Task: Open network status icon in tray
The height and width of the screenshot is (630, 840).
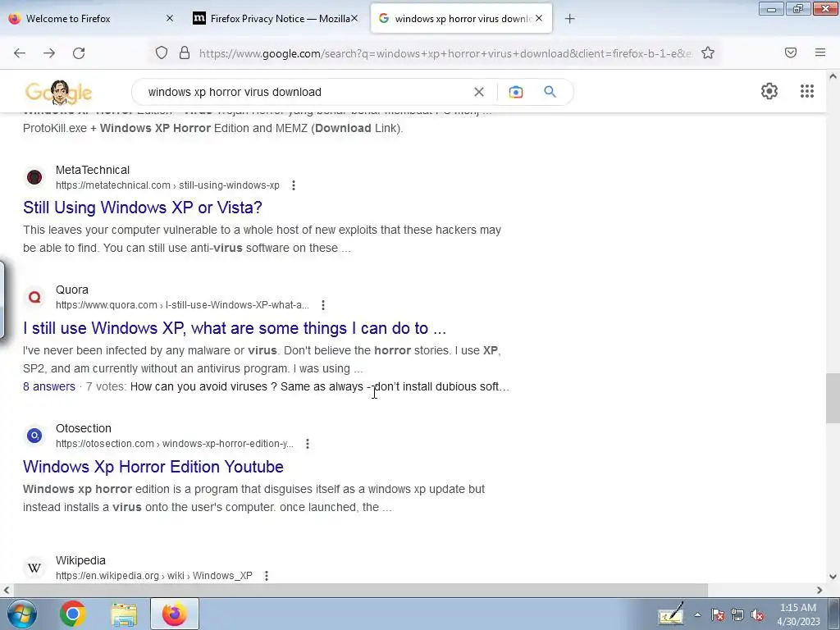Action: click(737, 615)
